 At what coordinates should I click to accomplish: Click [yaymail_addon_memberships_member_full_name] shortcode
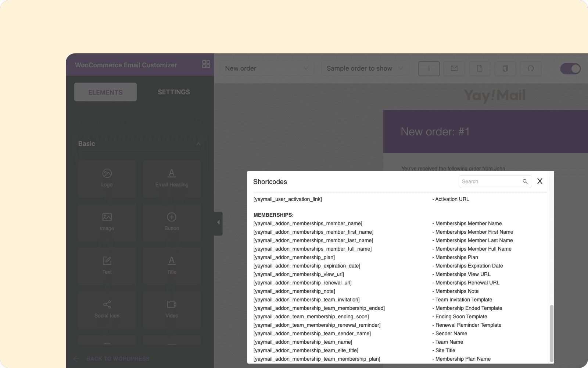coord(313,249)
